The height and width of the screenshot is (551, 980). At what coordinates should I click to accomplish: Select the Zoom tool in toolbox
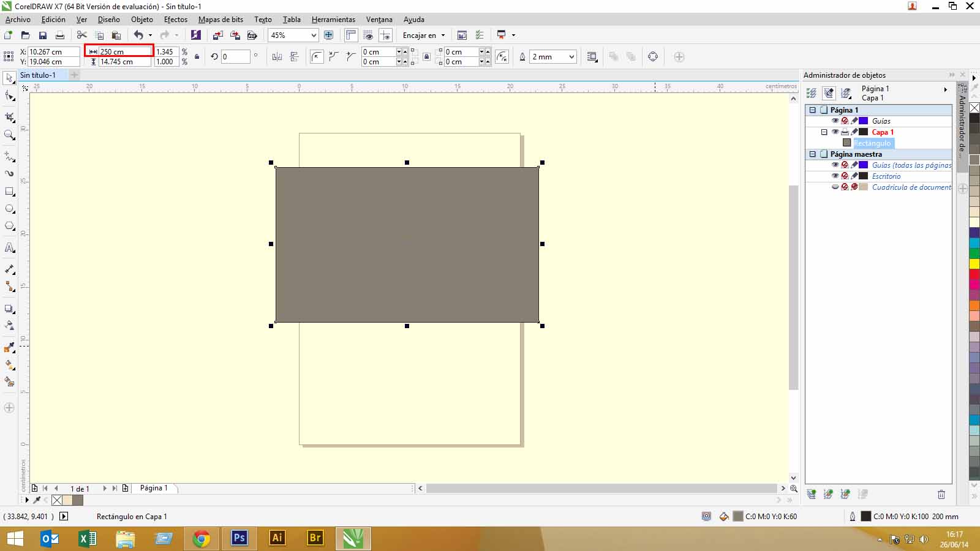pos(10,135)
